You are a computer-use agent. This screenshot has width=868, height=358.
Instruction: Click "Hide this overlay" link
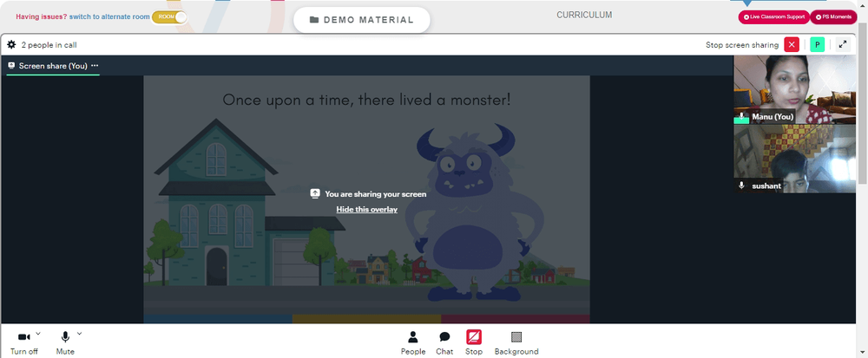pos(367,210)
